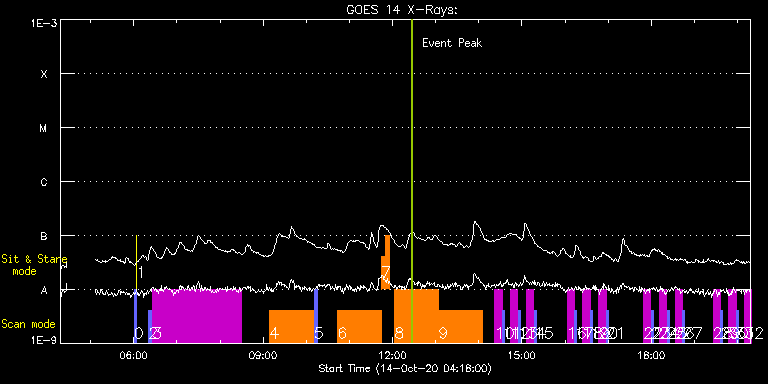The width and height of the screenshot is (768, 384).
Task: Click the '1E-3' axis value
Action: coord(44,23)
